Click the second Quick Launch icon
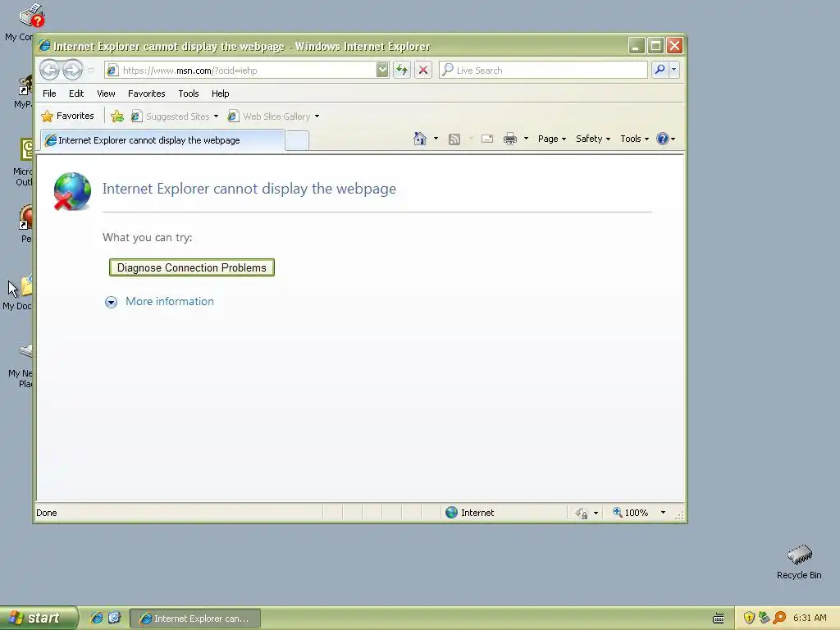This screenshot has height=630, width=840. tap(114, 618)
